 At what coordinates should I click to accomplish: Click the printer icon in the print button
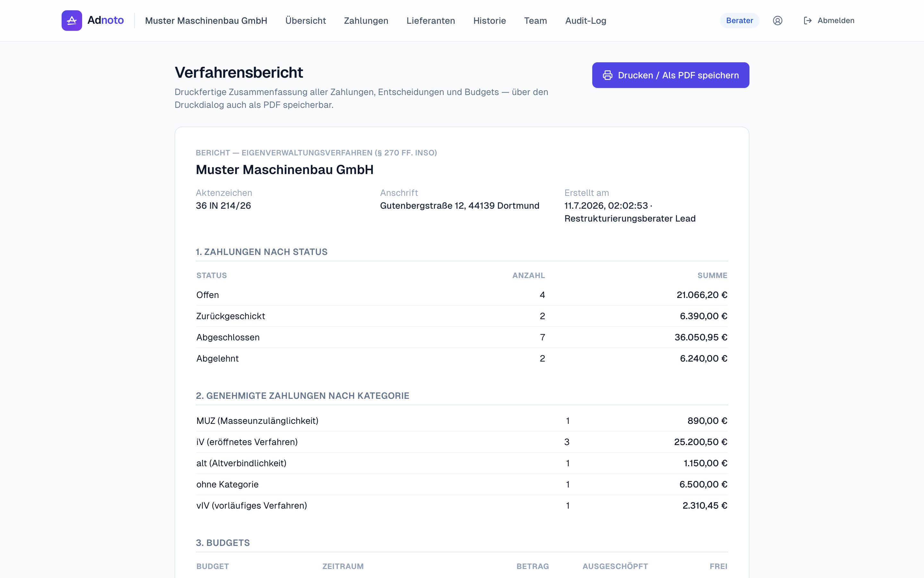click(607, 75)
